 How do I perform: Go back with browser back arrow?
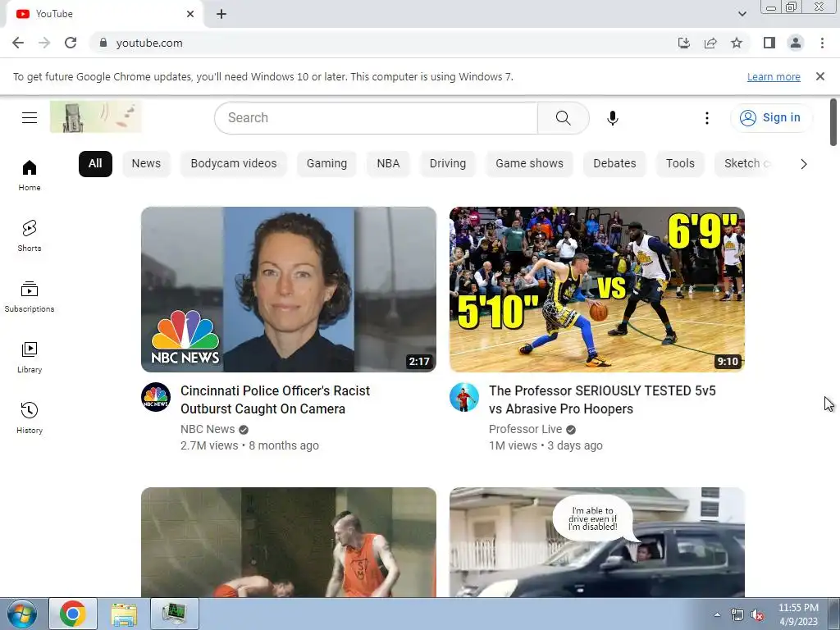pos(18,43)
